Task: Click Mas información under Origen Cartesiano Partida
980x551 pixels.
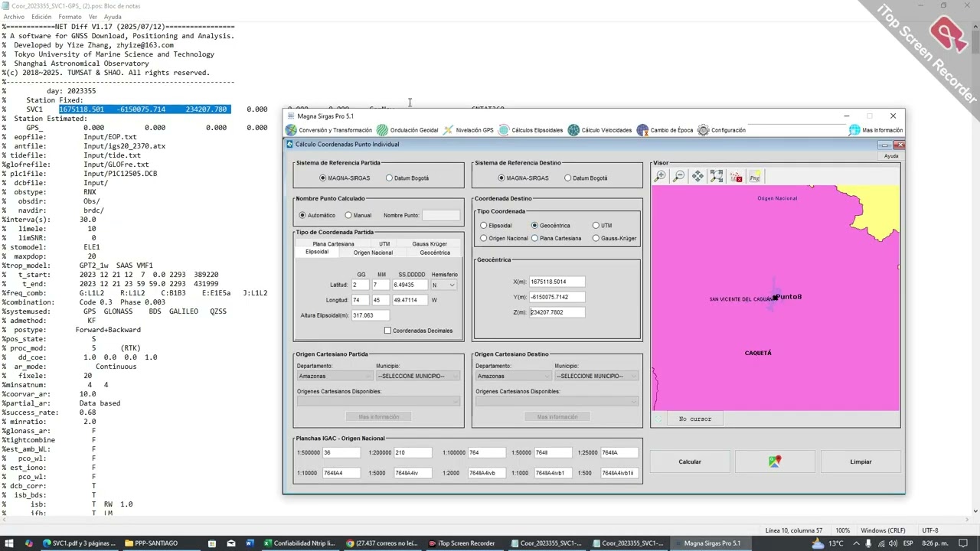Action: (379, 417)
